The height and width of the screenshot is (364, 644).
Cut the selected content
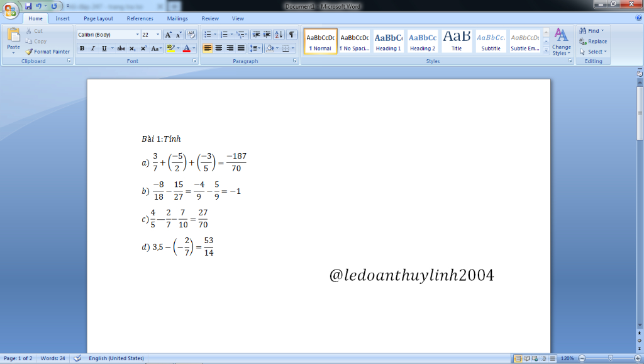(x=35, y=31)
